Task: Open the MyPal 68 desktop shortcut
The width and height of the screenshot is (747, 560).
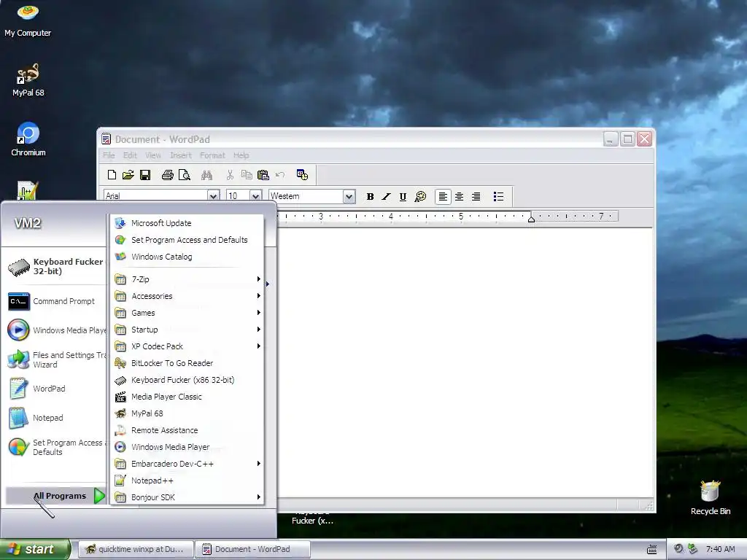Action: tap(28, 80)
